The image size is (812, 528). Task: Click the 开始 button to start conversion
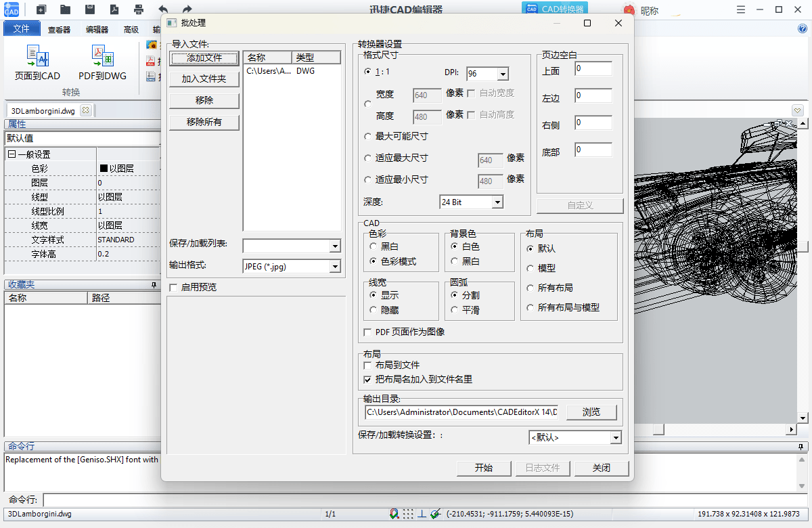484,468
